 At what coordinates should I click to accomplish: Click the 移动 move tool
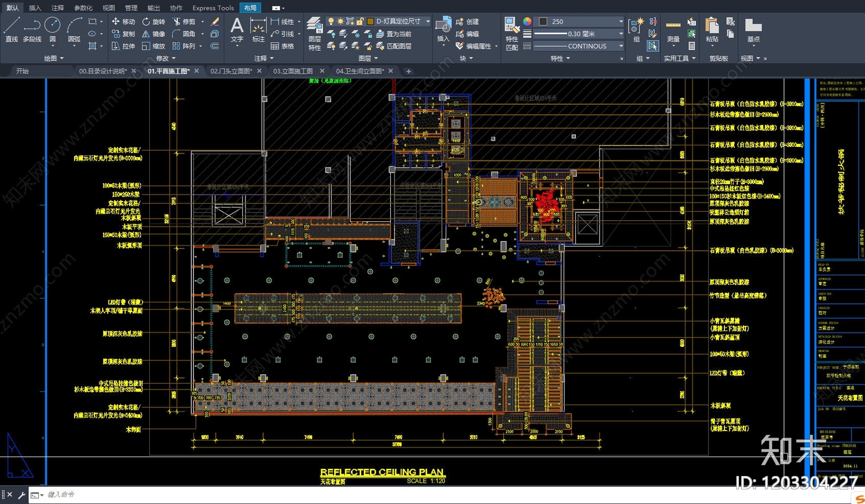tap(123, 22)
